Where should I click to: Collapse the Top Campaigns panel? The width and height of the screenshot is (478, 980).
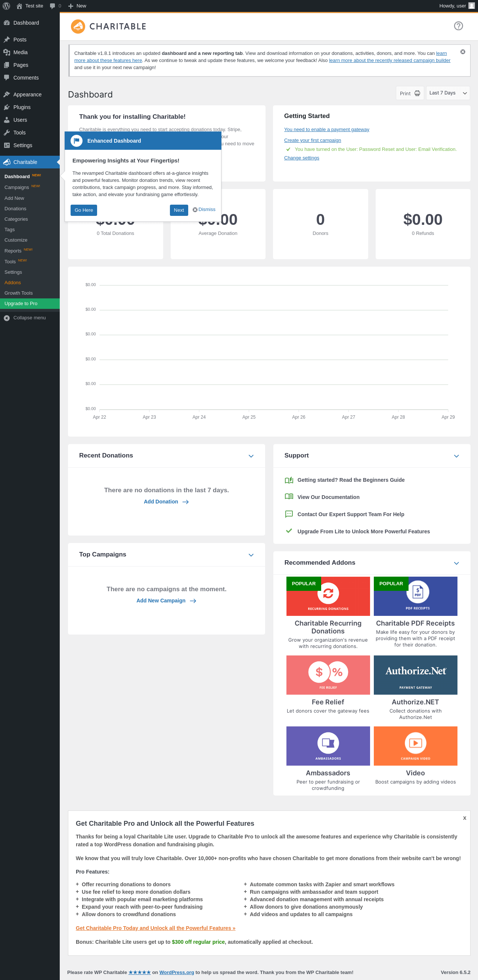point(251,555)
